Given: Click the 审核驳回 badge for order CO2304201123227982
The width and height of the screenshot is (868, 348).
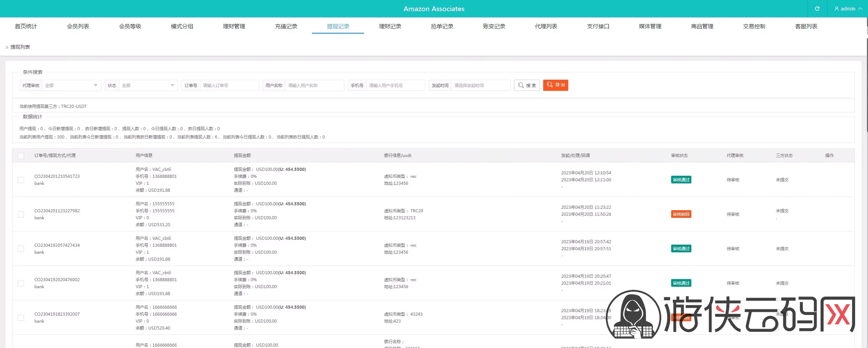Looking at the screenshot, I should (681, 214).
